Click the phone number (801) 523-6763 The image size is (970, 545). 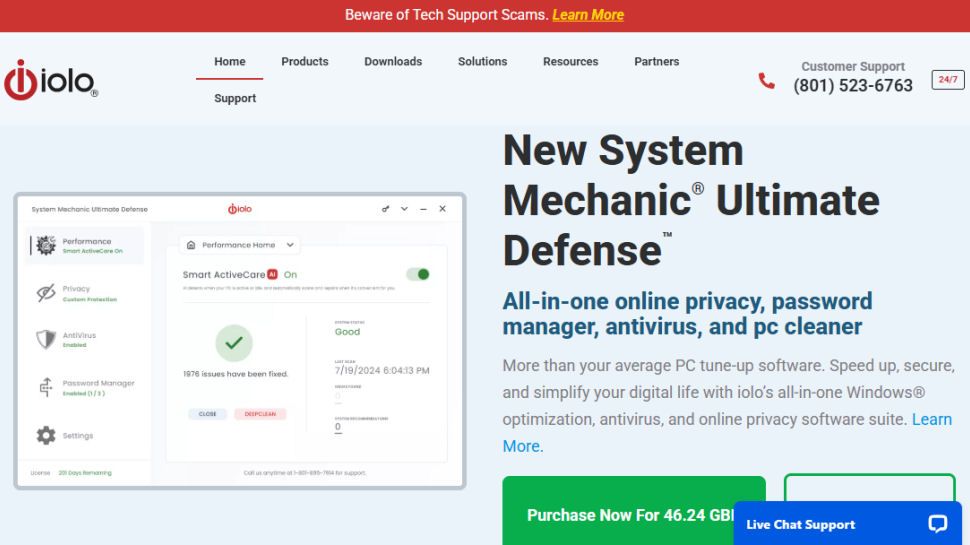(x=853, y=85)
